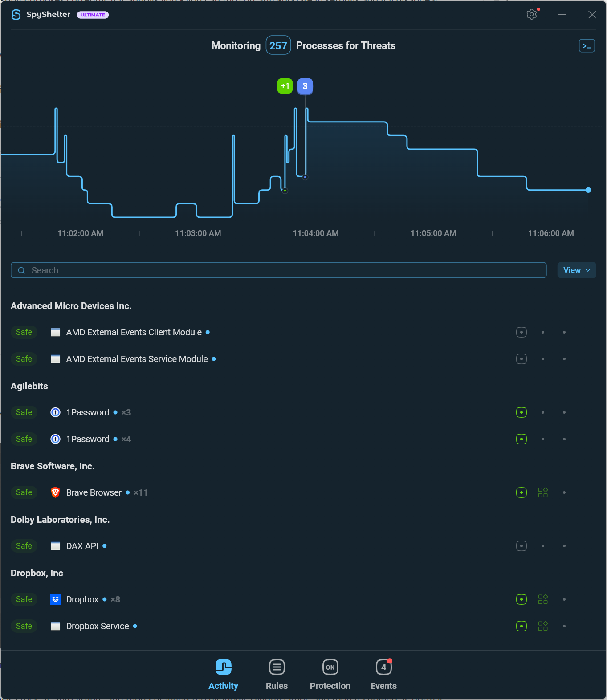This screenshot has height=700, width=607.
Task: Switch to the Protection tab
Action: click(x=330, y=675)
